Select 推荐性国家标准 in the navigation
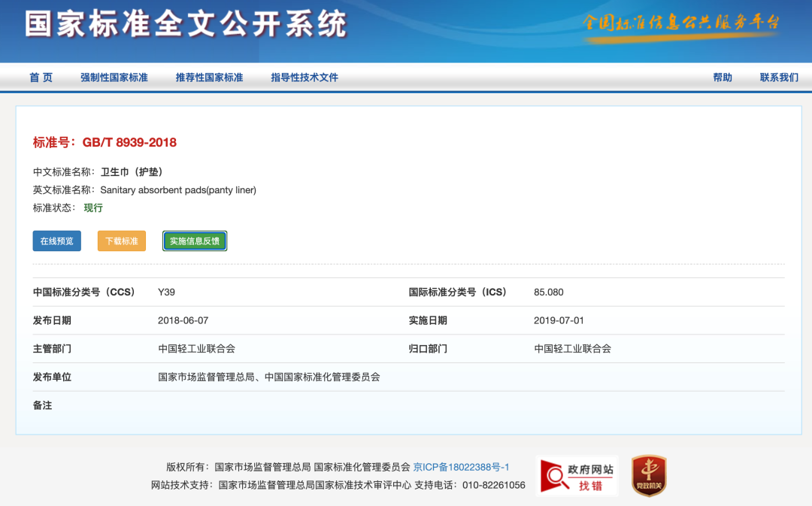 tap(209, 77)
